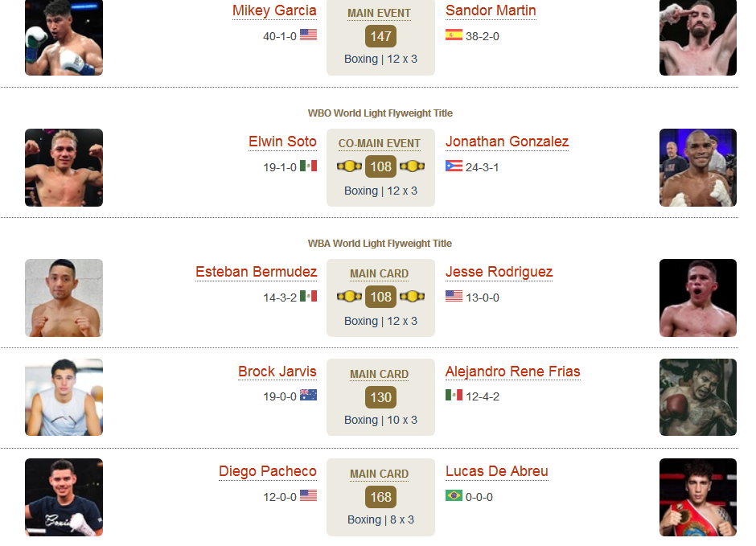Click the 147 weight class badge
756x546 pixels.
point(381,36)
